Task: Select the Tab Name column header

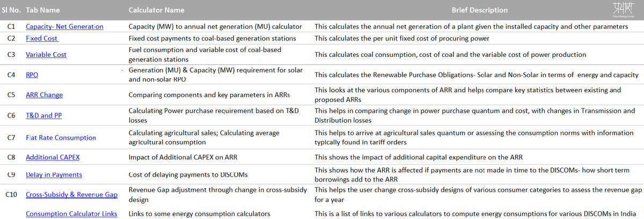Action: [x=43, y=10]
